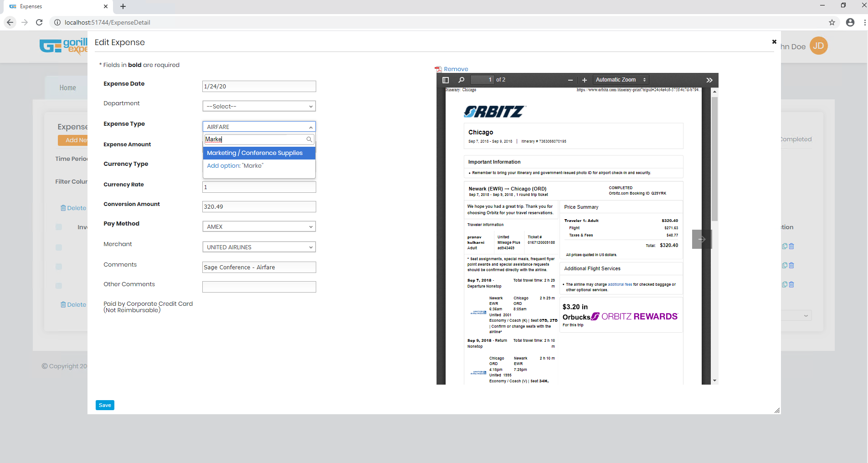Click the JD user avatar
The image size is (868, 463).
[819, 46]
